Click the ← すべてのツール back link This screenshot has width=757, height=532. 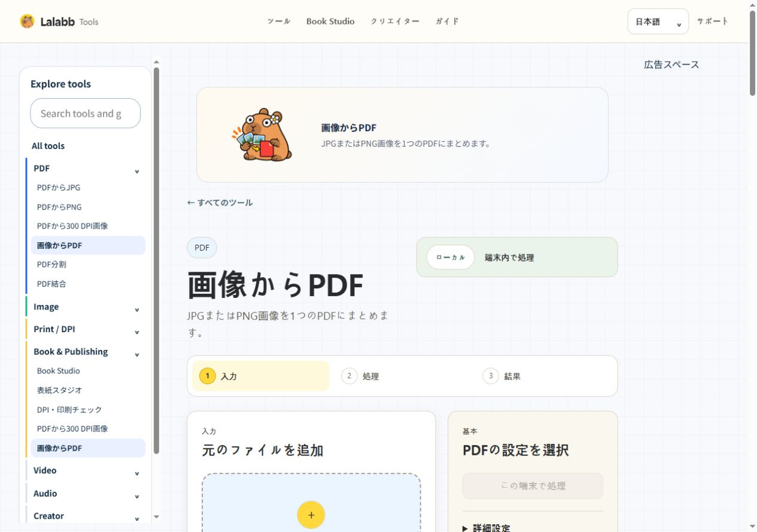220,203
